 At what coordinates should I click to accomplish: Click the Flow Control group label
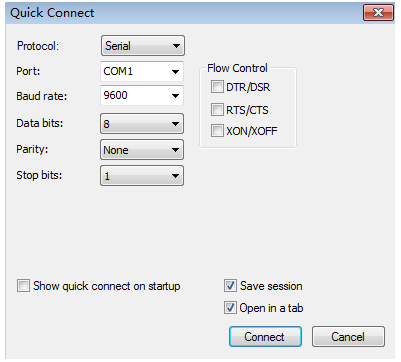pyautogui.click(x=237, y=68)
